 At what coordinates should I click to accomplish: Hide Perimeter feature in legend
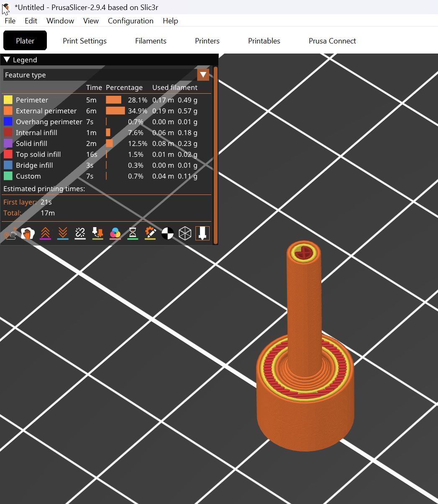(x=107, y=100)
